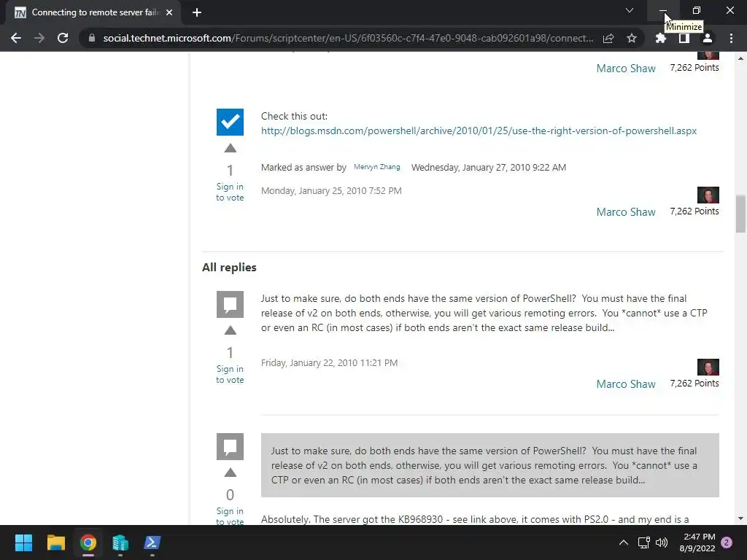The image size is (747, 560).
Task: Open Chrome extensions puzzle icon
Action: (x=660, y=38)
